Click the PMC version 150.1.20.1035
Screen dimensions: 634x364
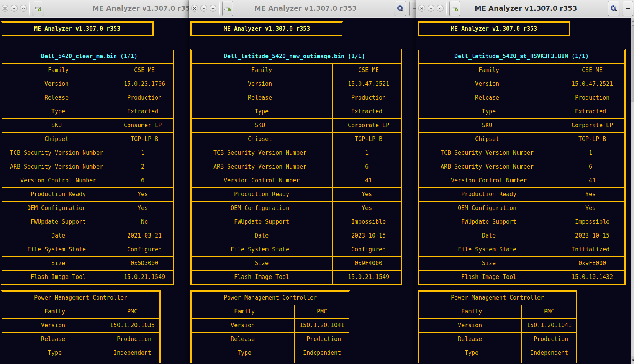[132, 325]
